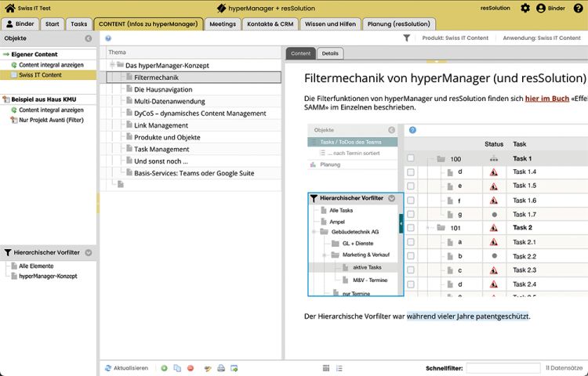The image size is (588, 376).
Task: Click the edit pencil icon in the bottom toolbar
Action: [208, 368]
